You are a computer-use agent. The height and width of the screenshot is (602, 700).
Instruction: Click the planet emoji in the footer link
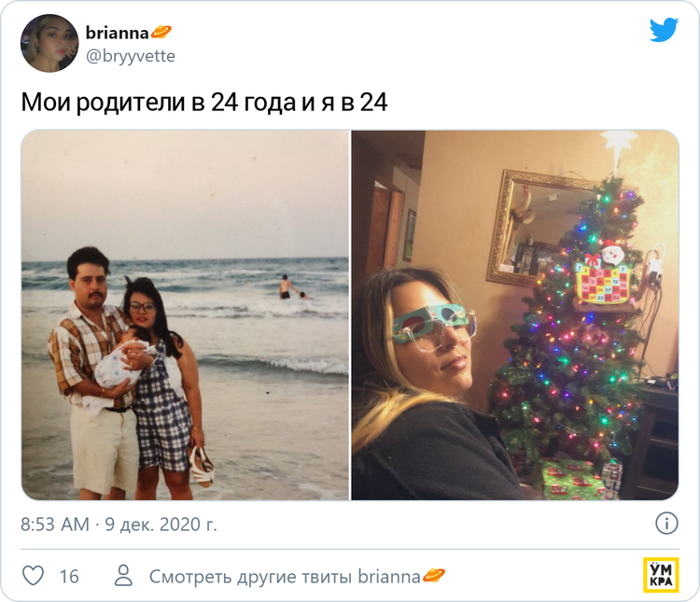[433, 576]
